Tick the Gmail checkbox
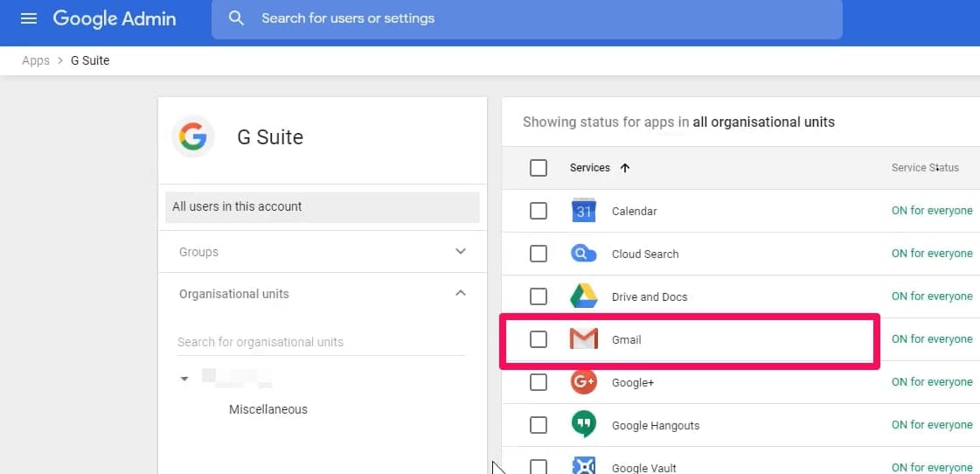Screen dimensions: 980x474 [x=539, y=339]
